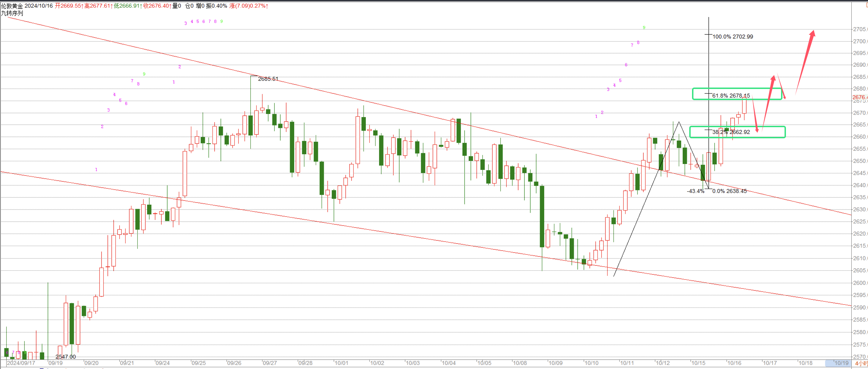
Task: Click the 2690 level on price axis
Action: click(x=860, y=65)
